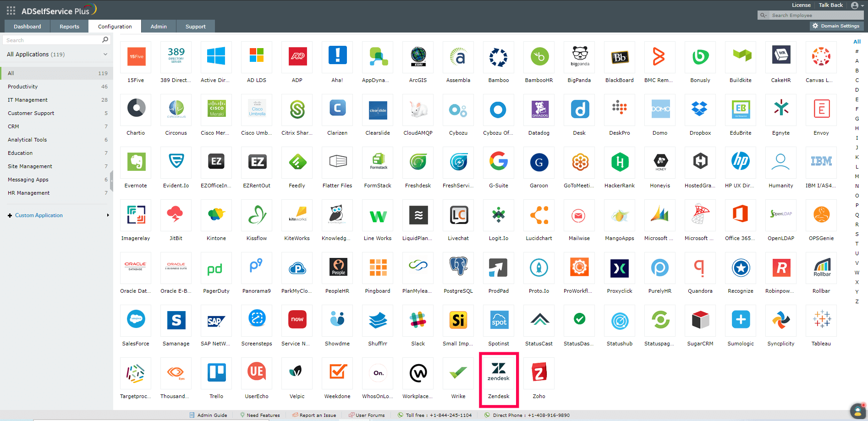Open the 15Five application icon
This screenshot has width=868, height=421.
pos(136,57)
